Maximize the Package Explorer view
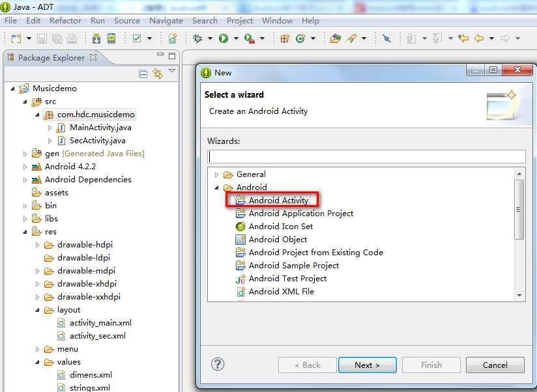Viewport: 537px width, 392px height. 172,56
